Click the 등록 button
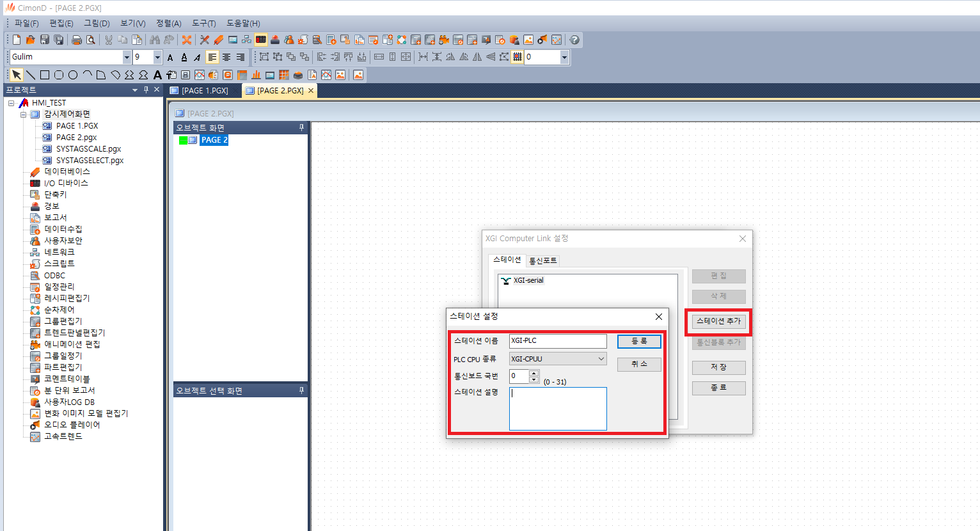 pos(639,341)
